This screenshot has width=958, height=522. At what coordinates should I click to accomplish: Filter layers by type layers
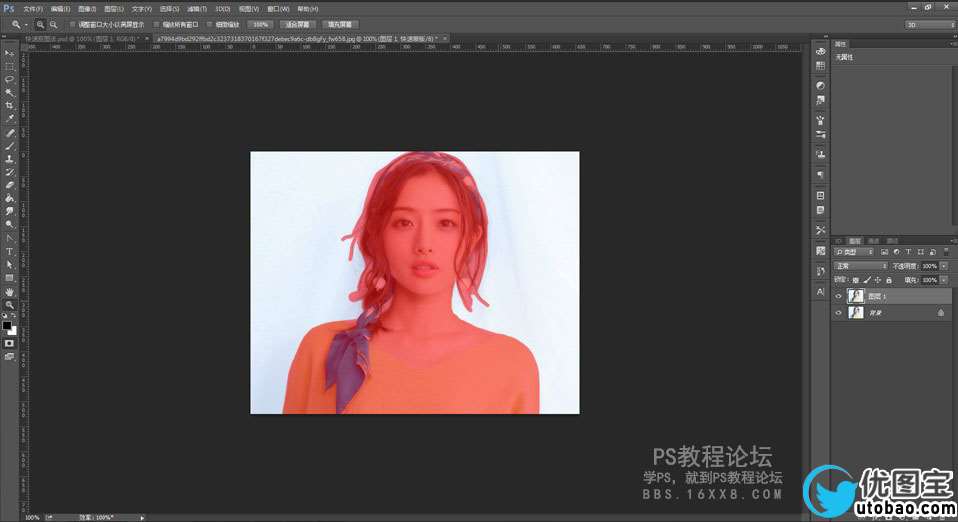(x=909, y=252)
